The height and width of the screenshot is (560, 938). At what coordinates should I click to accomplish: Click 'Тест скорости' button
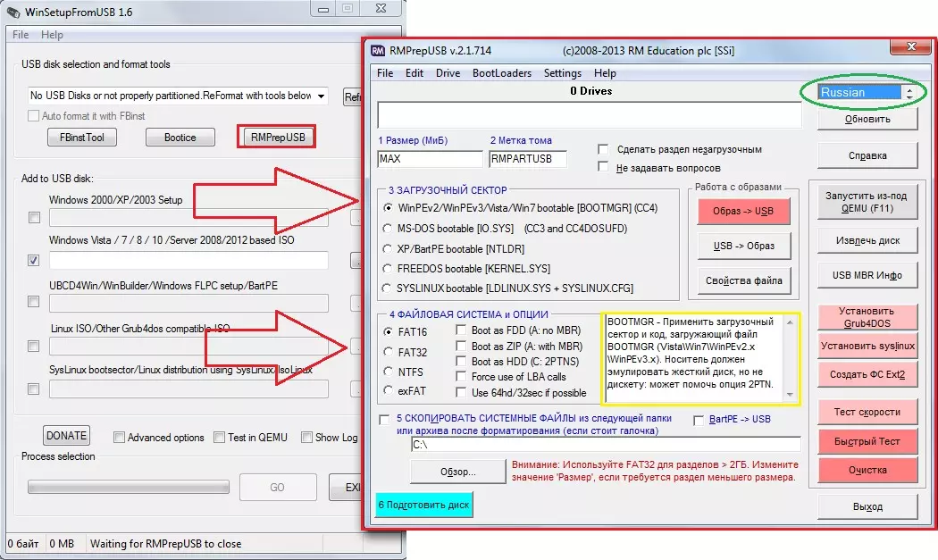click(x=867, y=412)
